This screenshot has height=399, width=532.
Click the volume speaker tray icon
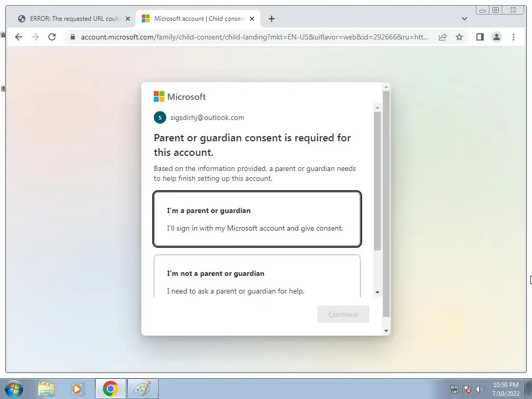click(480, 389)
